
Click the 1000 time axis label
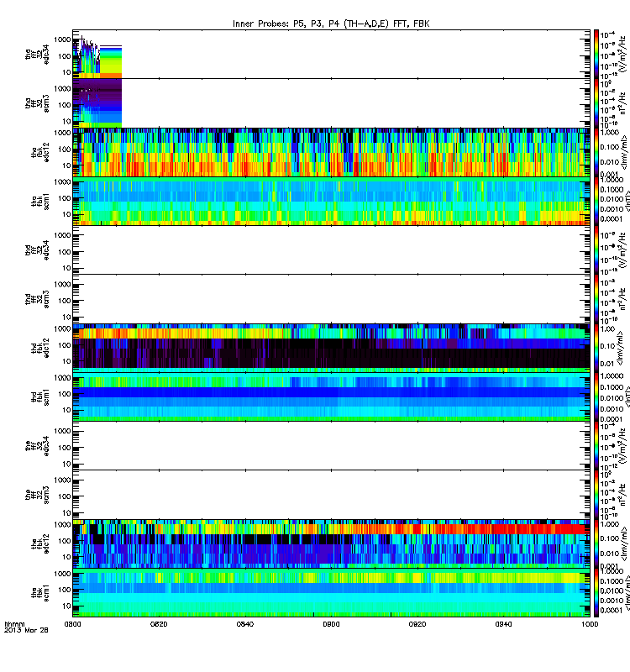(590, 624)
